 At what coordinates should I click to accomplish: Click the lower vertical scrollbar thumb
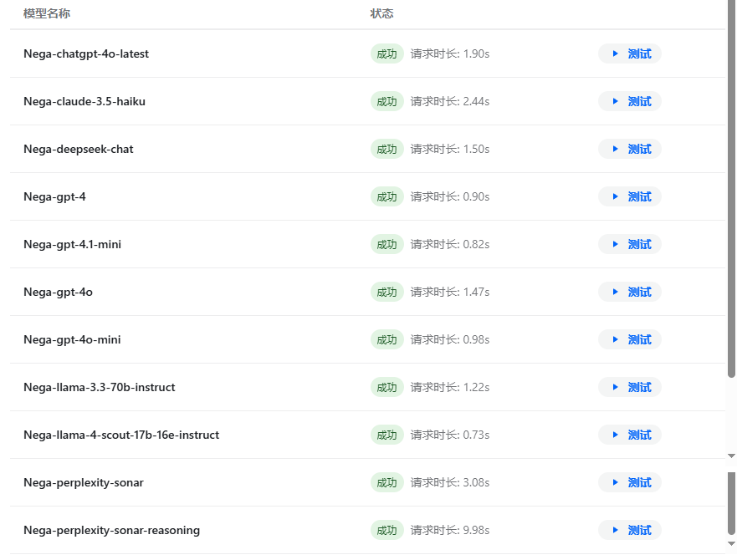[x=731, y=504]
